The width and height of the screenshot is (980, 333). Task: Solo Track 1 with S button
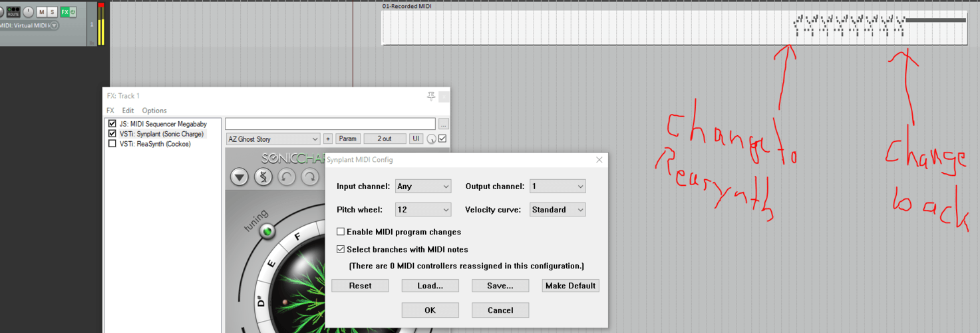click(53, 12)
